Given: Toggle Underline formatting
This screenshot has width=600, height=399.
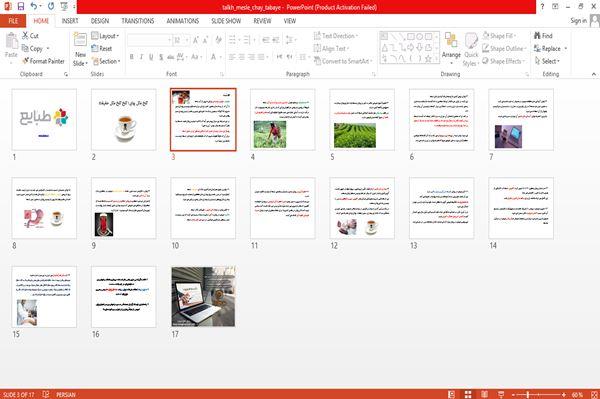Looking at the screenshot, I should click(151, 57).
